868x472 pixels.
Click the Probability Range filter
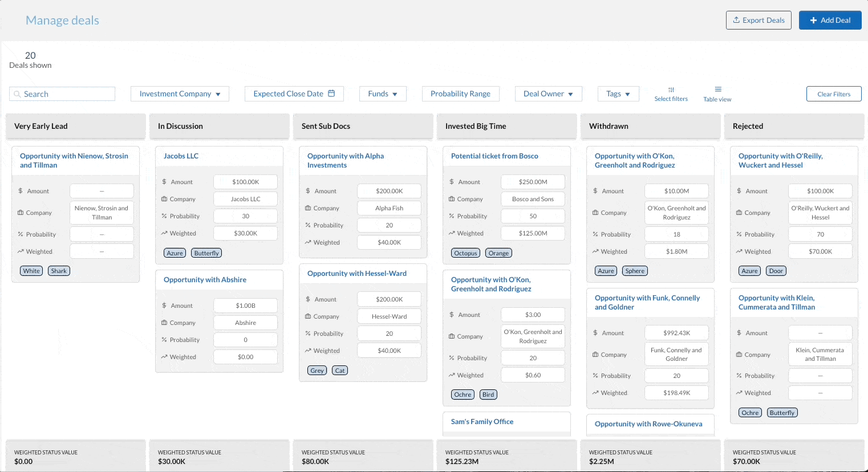pyautogui.click(x=460, y=94)
